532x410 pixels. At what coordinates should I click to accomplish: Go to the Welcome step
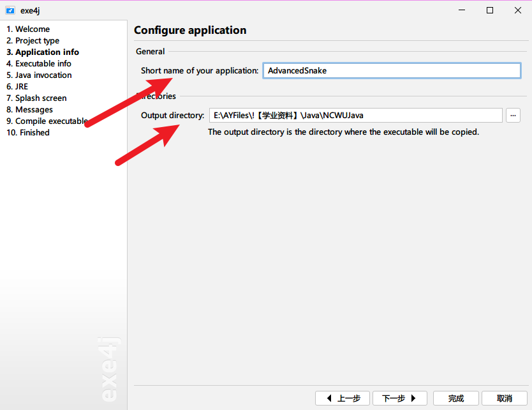[28, 29]
